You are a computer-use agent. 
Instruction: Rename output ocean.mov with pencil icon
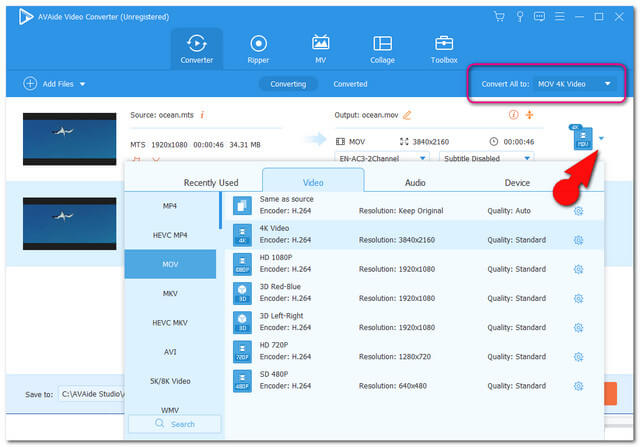[x=407, y=115]
